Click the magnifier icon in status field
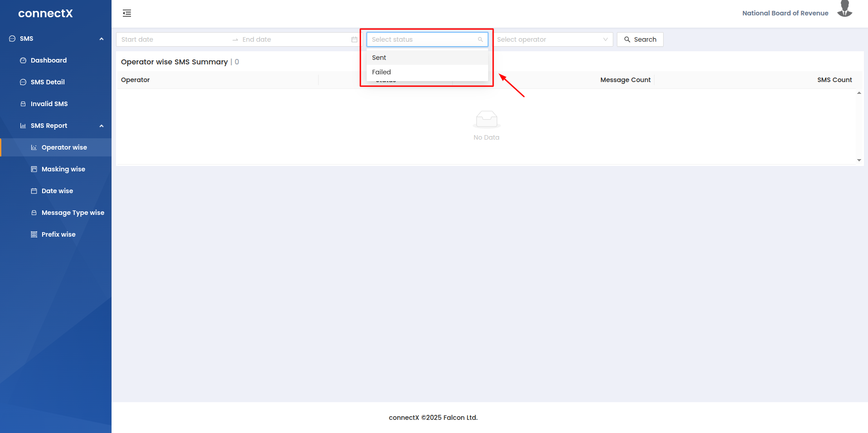The image size is (868, 433). click(x=480, y=39)
